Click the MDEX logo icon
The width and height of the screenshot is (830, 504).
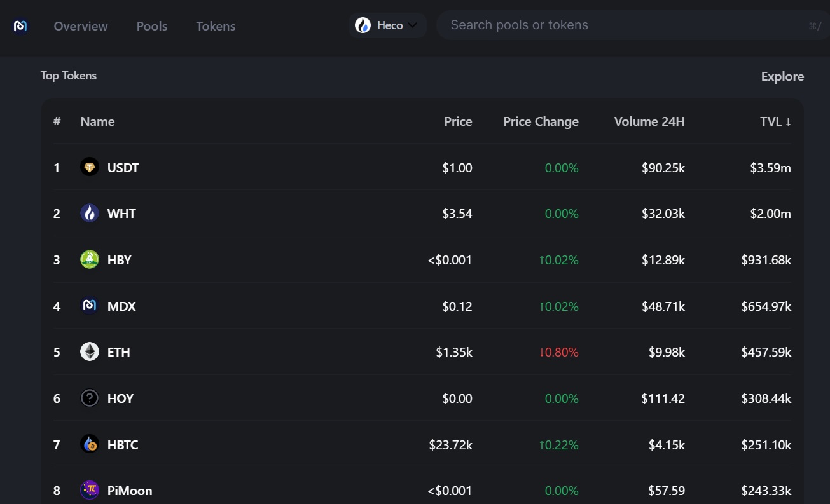(20, 26)
